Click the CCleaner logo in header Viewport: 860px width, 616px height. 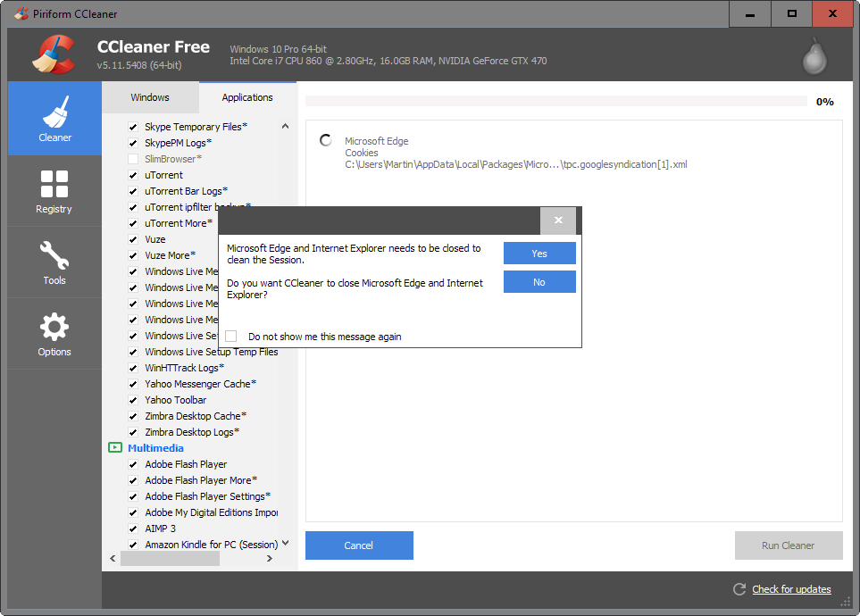tap(54, 54)
